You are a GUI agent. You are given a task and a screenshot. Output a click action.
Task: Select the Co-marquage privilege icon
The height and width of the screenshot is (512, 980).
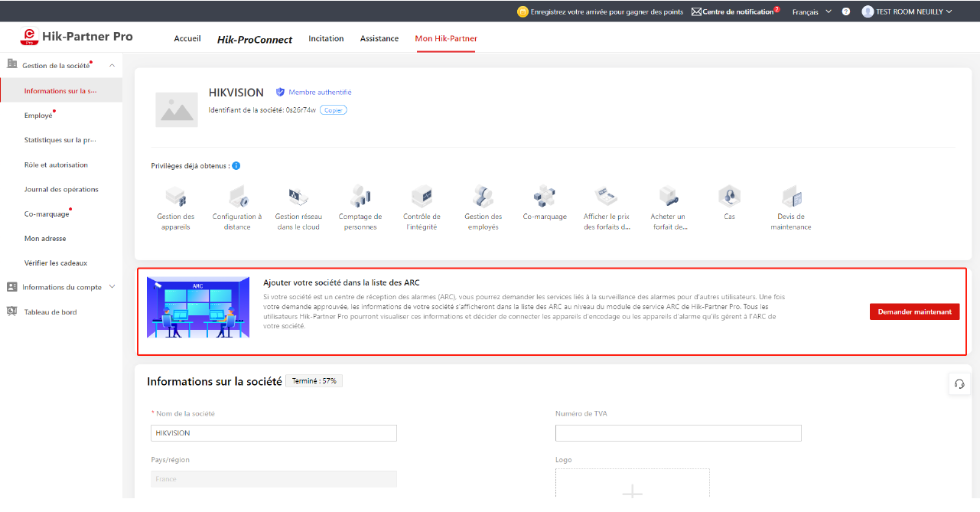click(x=545, y=197)
